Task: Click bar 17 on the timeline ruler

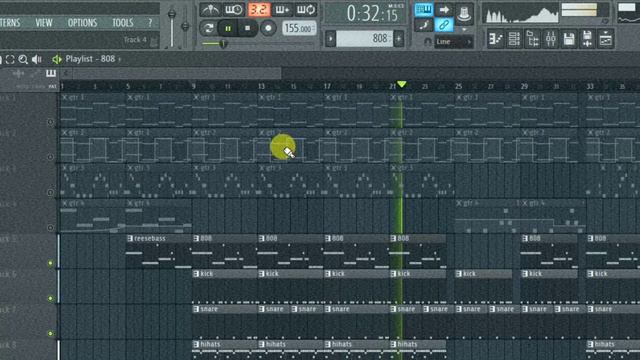Action: 327,86
